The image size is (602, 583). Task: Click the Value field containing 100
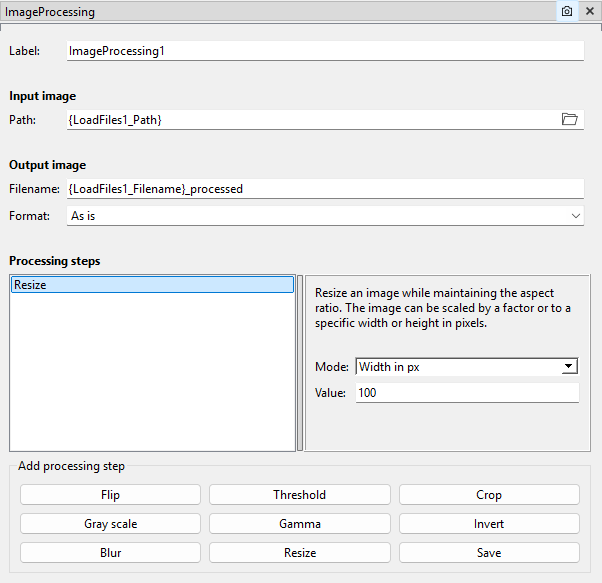[467, 393]
